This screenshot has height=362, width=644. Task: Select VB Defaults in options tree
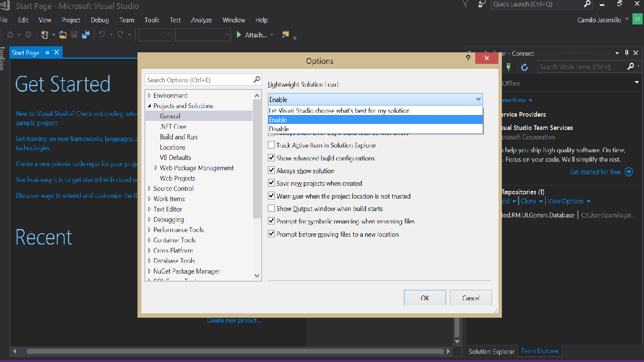point(175,157)
